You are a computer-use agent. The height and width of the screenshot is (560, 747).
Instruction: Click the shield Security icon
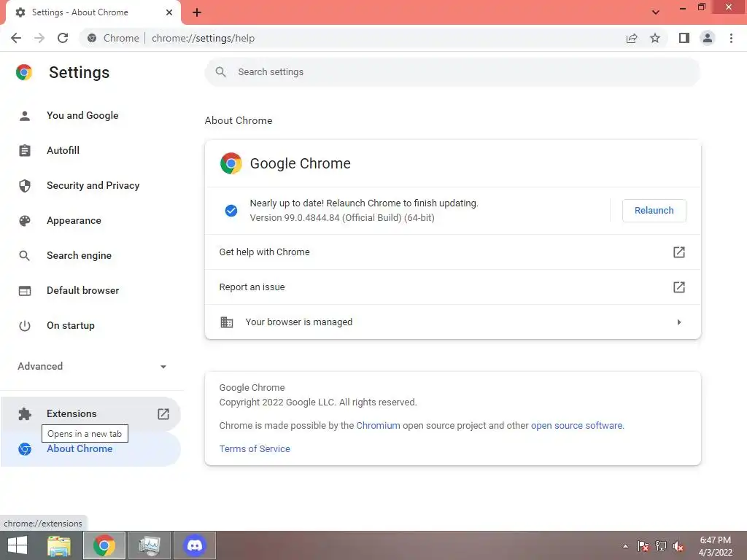(x=24, y=186)
